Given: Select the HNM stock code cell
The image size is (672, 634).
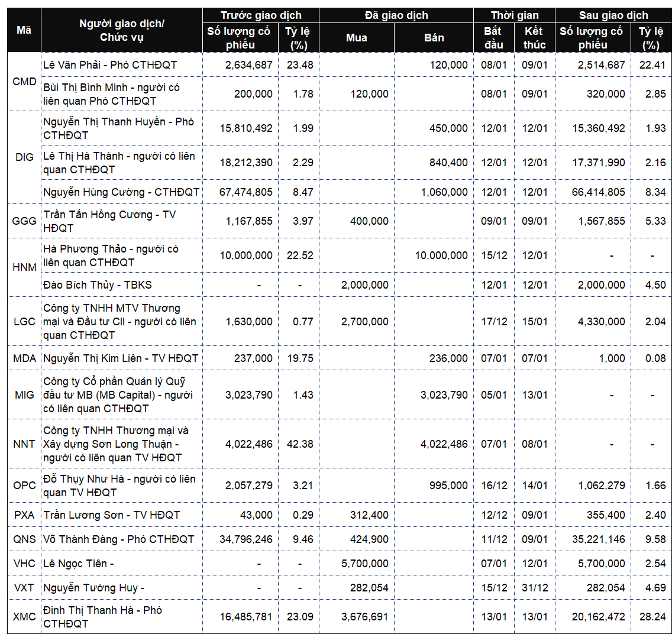Looking at the screenshot, I should coord(24,267).
